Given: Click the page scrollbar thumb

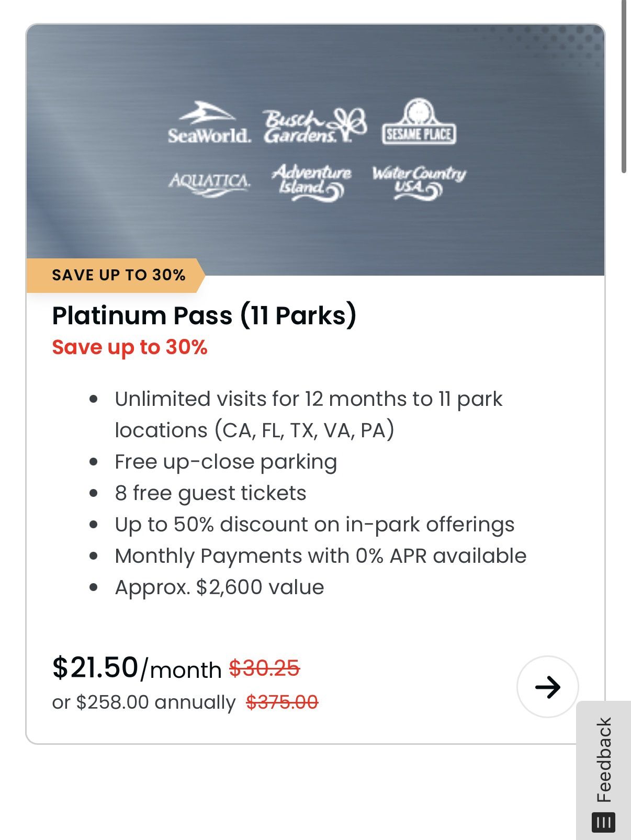Looking at the screenshot, I should 624,86.
